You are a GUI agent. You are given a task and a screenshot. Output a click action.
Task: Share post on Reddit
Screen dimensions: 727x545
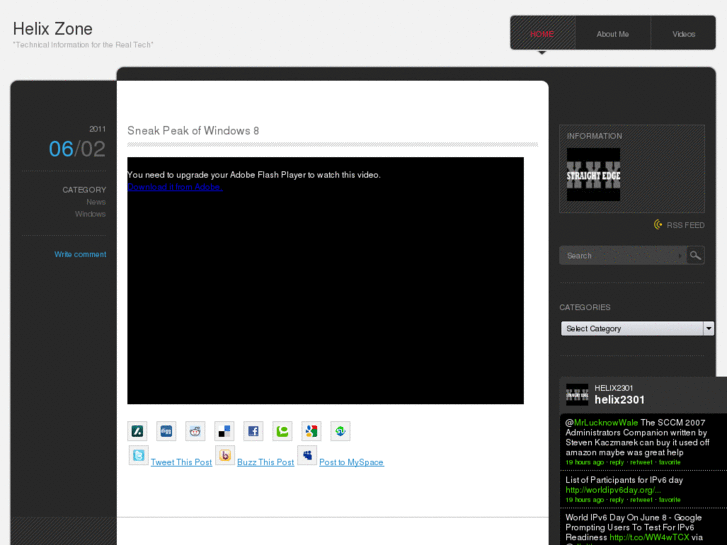point(195,431)
